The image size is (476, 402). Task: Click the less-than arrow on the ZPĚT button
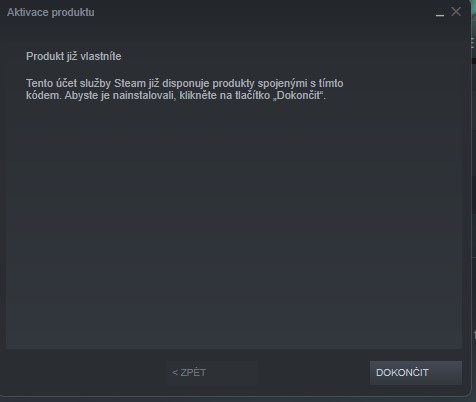175,372
